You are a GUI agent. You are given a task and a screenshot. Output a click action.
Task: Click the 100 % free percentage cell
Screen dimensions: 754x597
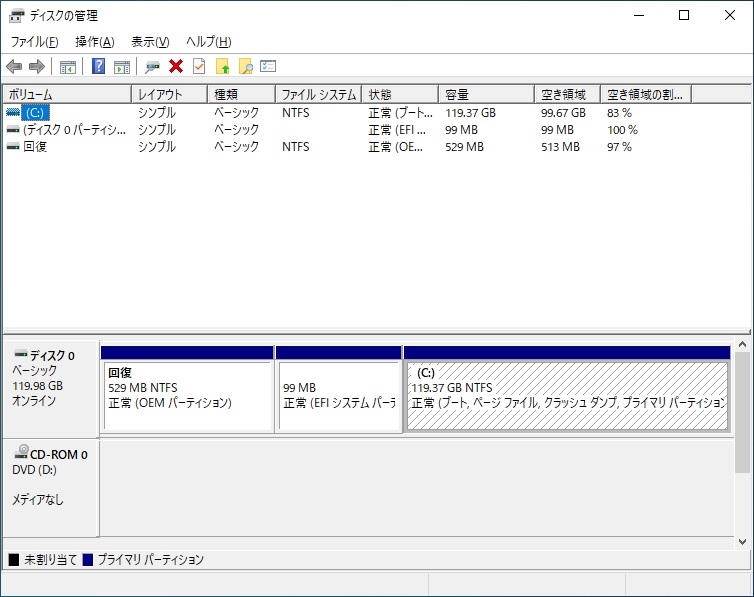tap(622, 129)
